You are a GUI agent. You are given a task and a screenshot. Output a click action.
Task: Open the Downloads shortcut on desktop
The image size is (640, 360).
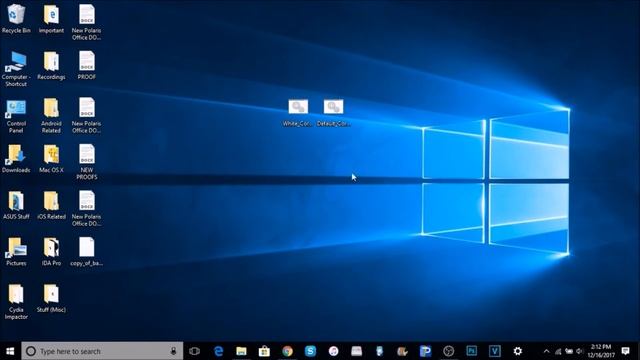(16, 159)
